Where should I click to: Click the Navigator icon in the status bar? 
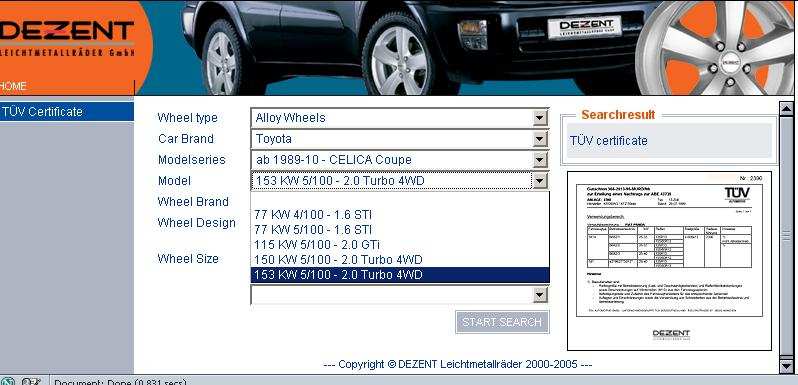[x=8, y=381]
